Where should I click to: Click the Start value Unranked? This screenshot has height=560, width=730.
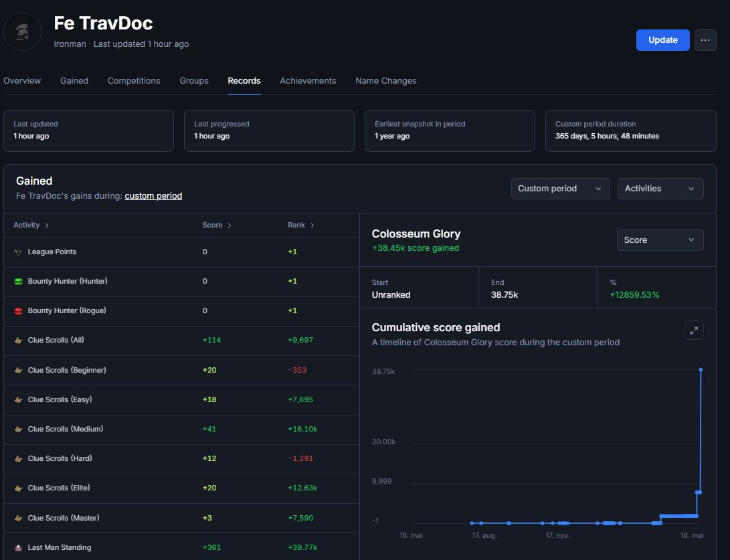click(x=391, y=295)
